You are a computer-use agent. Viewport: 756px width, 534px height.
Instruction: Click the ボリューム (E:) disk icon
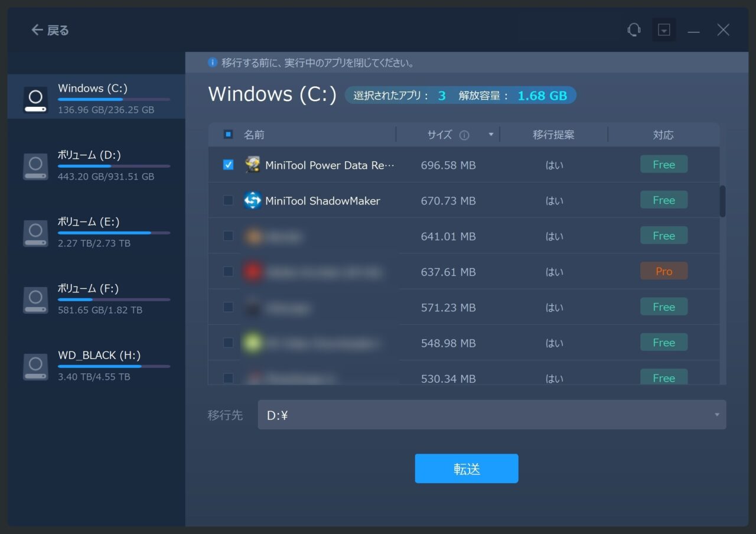tap(35, 233)
